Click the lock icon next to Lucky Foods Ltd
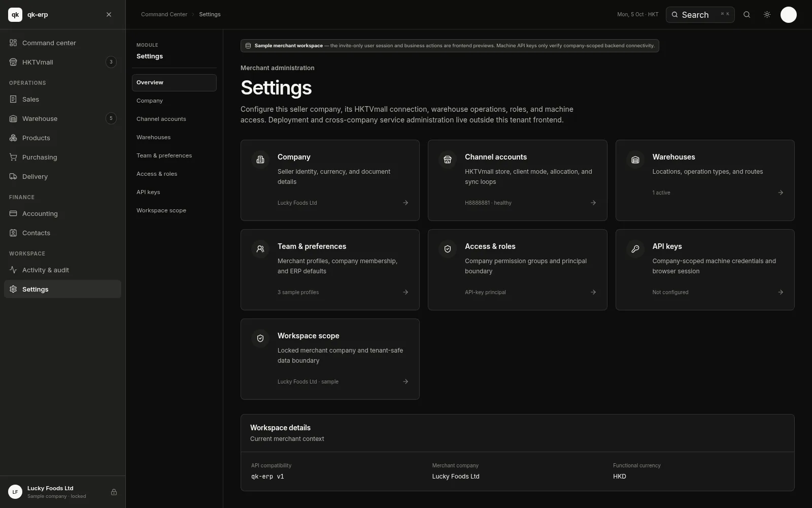812x508 pixels. coord(114,492)
